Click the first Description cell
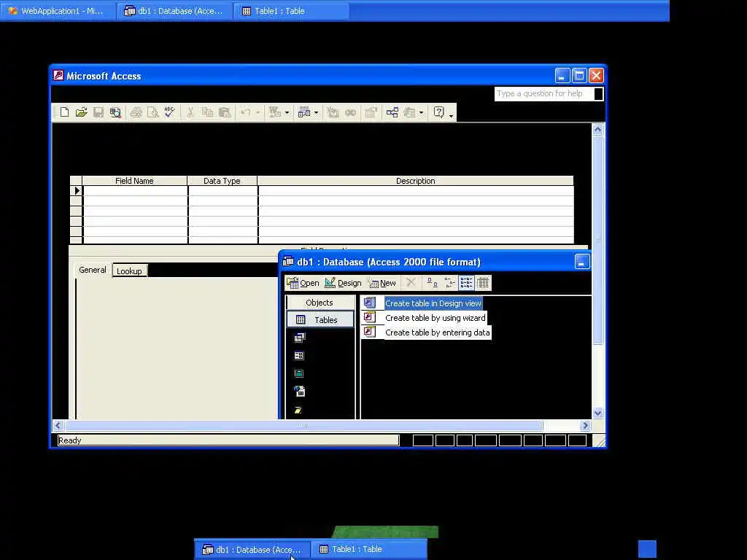 click(416, 191)
